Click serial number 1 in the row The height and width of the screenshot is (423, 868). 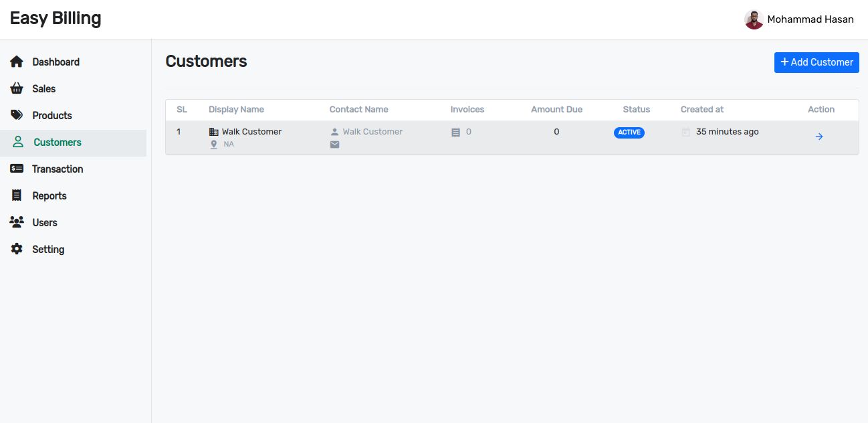coord(179,132)
